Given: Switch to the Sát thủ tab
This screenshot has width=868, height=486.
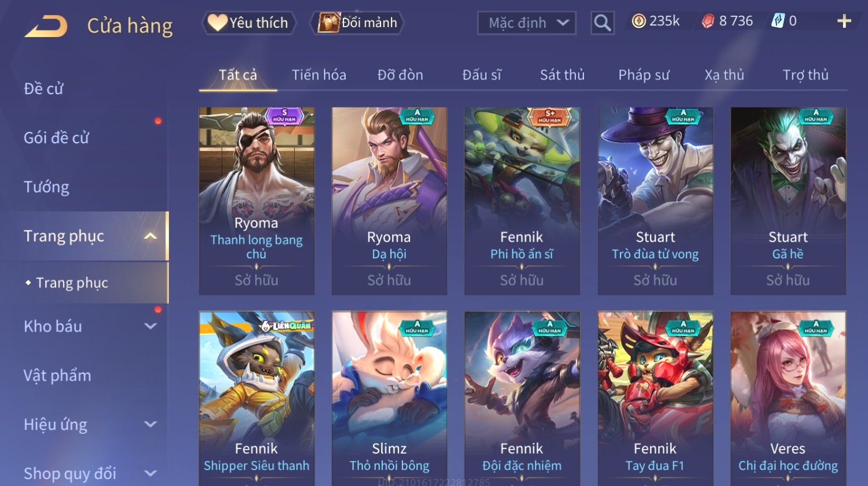Looking at the screenshot, I should pos(562,75).
